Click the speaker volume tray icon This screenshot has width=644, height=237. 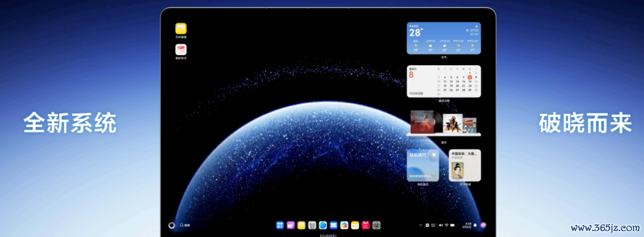pos(441,225)
